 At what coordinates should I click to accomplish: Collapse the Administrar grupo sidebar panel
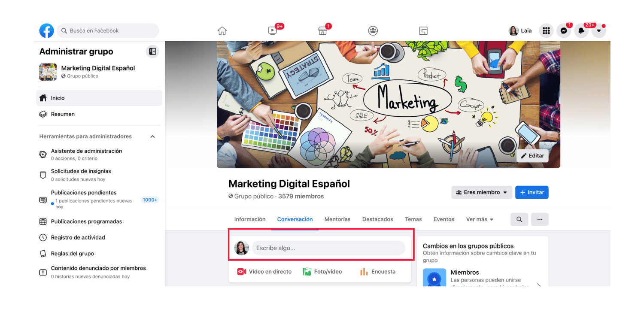[152, 51]
